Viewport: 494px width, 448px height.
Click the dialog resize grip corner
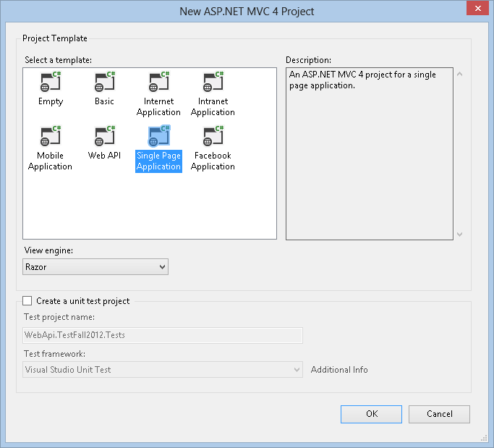[484, 438]
